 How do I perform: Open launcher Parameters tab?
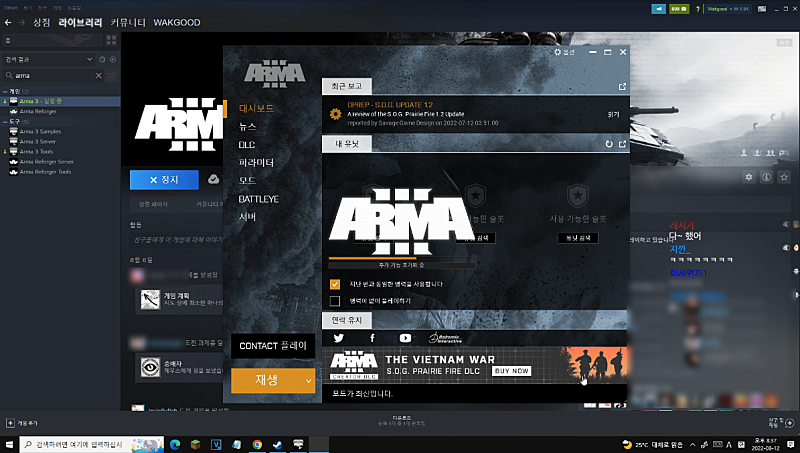(x=256, y=163)
